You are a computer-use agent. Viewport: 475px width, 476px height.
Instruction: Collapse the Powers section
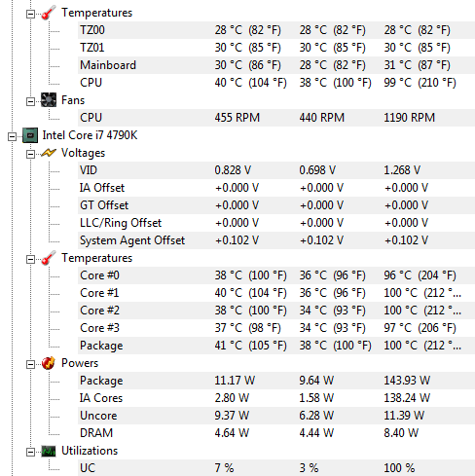30,364
